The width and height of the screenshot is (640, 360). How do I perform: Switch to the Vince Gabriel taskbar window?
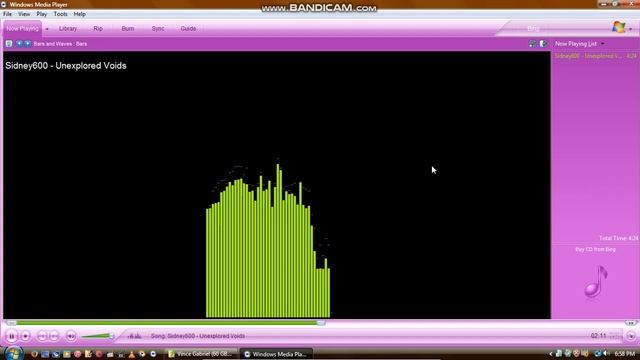click(201, 354)
